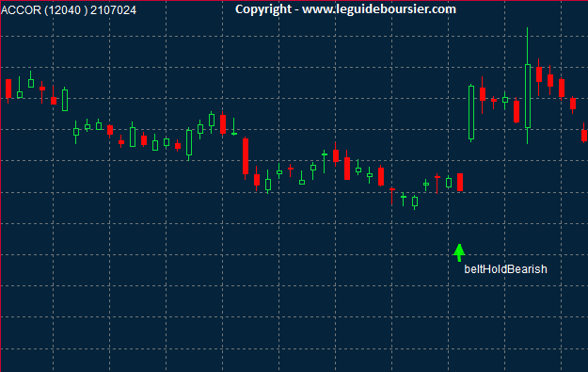Click the green arrow above beltHoldBearish

tap(459, 252)
